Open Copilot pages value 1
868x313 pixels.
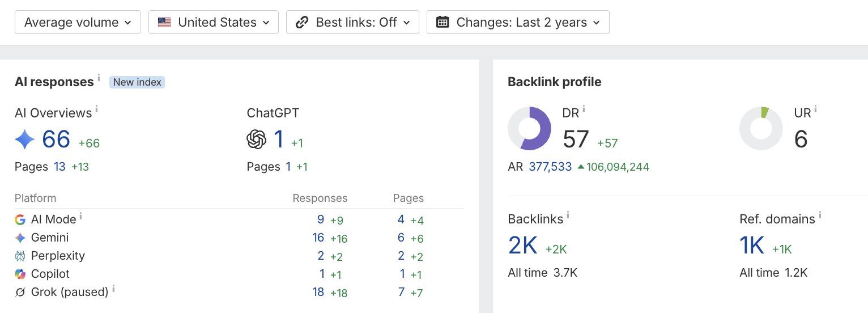tap(402, 274)
